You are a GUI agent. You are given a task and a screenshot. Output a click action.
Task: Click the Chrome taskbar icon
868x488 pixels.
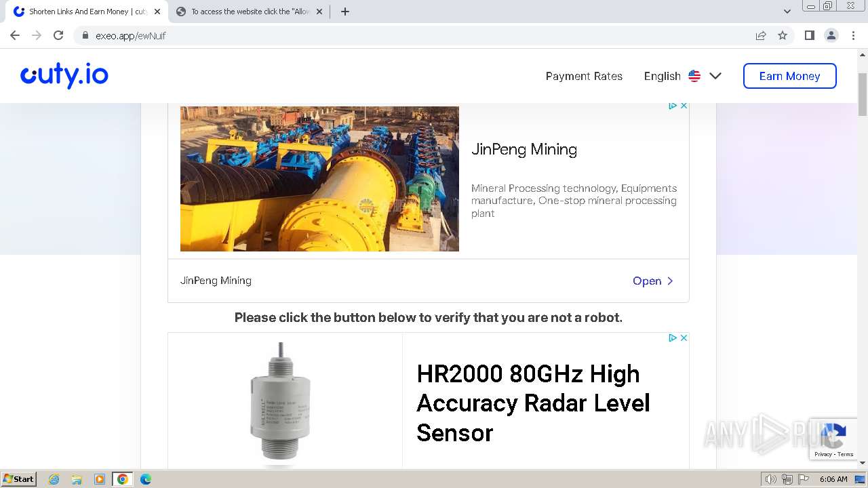(x=122, y=479)
